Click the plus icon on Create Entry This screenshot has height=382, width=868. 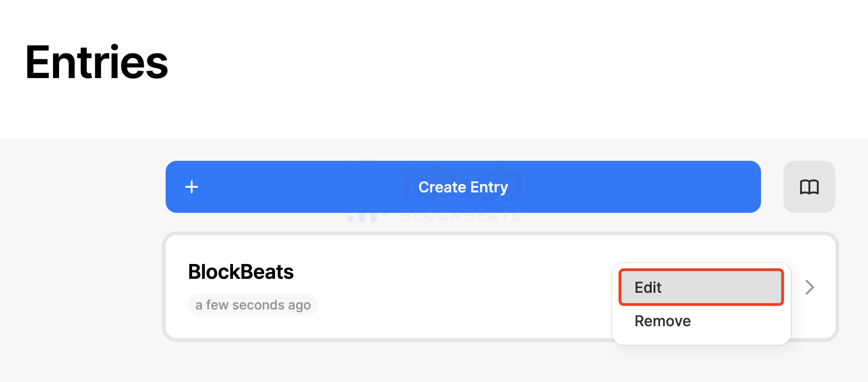pos(192,187)
